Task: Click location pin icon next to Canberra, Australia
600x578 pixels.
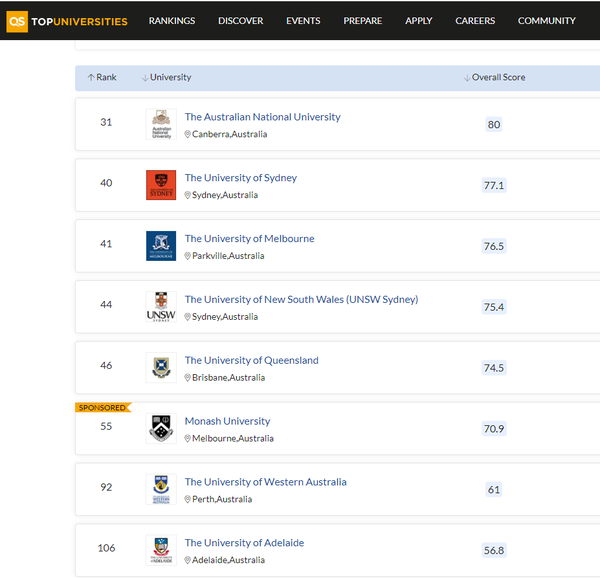Action: tap(188, 134)
